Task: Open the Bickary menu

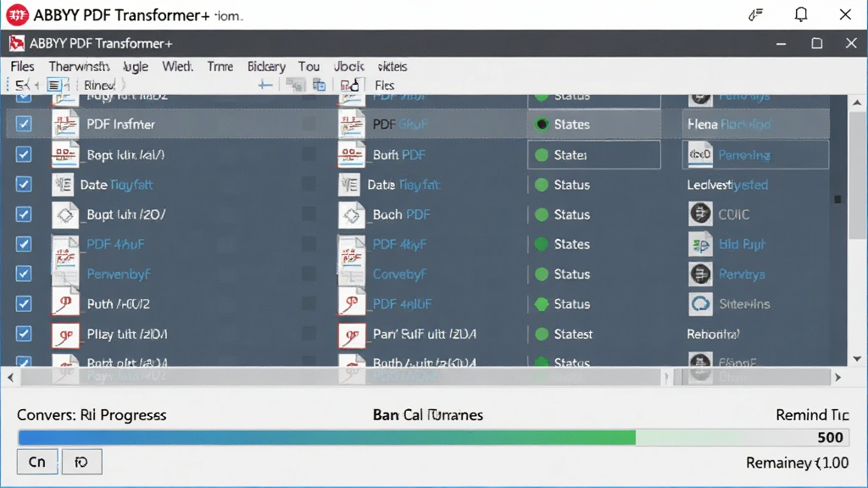Action: coord(266,66)
